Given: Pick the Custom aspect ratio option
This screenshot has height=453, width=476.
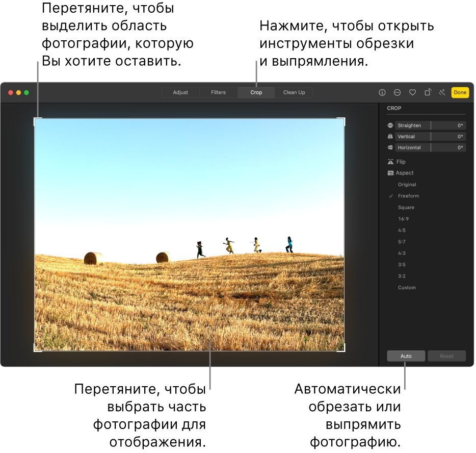Looking at the screenshot, I should pyautogui.click(x=407, y=288).
